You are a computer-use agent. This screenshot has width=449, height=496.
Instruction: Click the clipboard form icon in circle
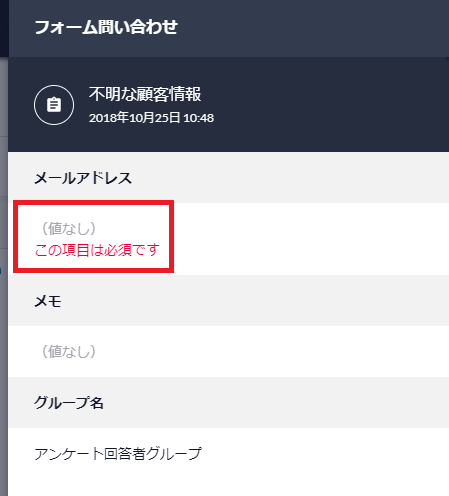pyautogui.click(x=54, y=105)
